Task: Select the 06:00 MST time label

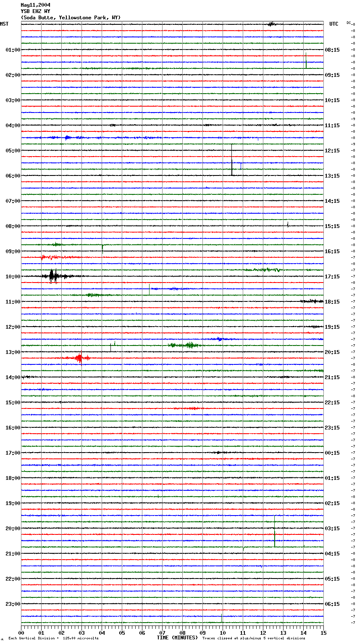Action: 13,176
